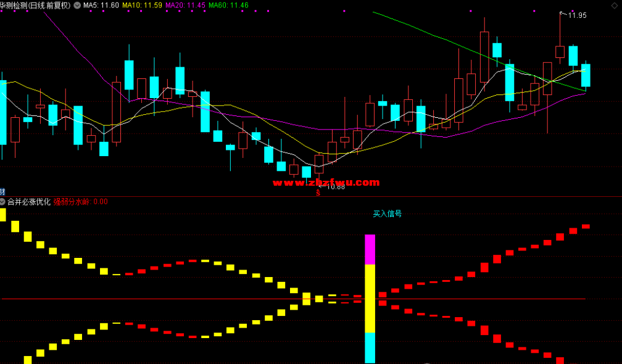Image resolution: width=622 pixels, height=364 pixels.
Task: Click the 华测检测(日线.前复权) chart title
Action: (x=35, y=5)
